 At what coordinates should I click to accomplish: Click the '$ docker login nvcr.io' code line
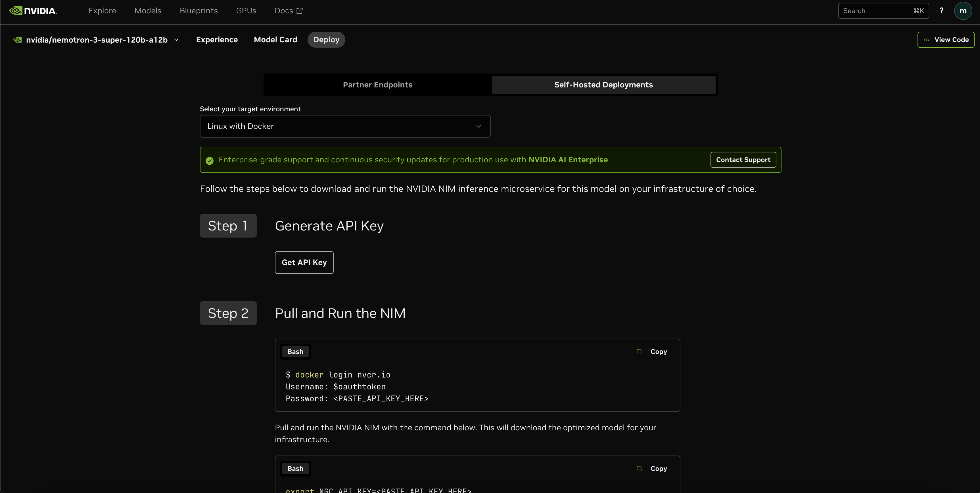338,375
